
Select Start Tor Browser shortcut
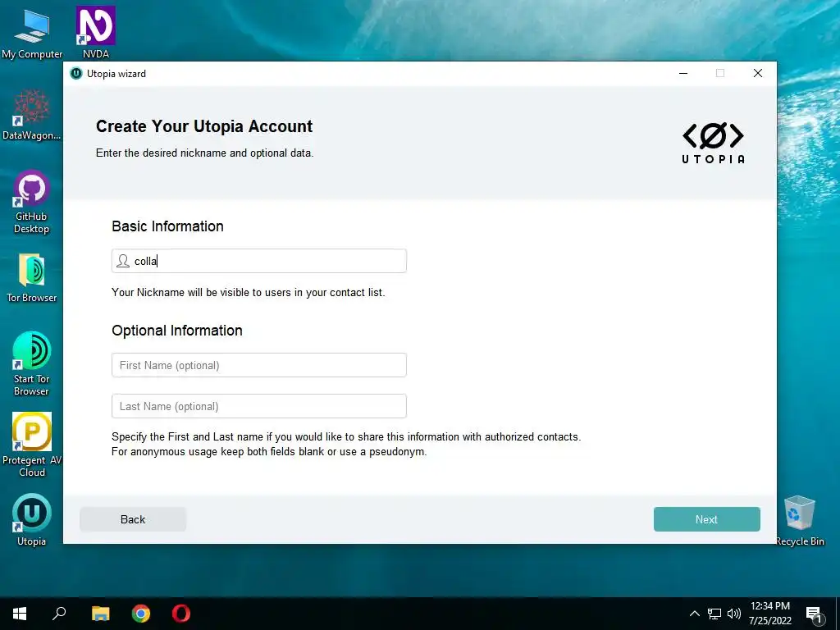point(32,363)
